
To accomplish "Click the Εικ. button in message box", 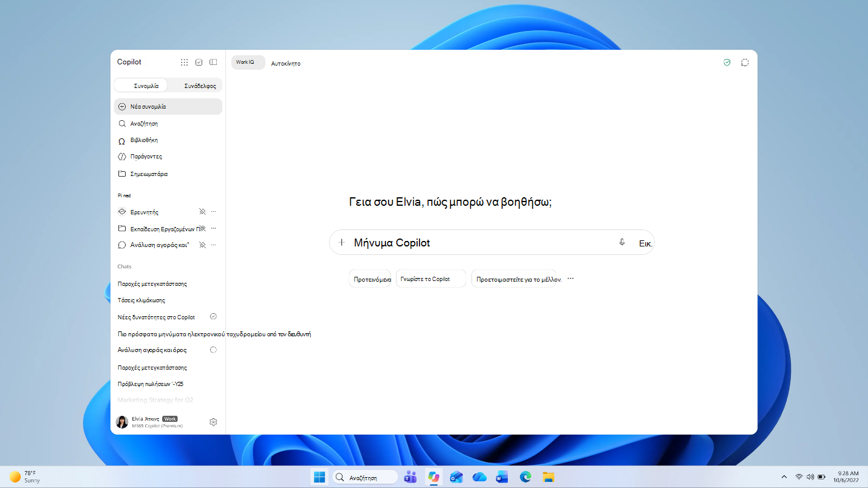I will click(x=646, y=243).
